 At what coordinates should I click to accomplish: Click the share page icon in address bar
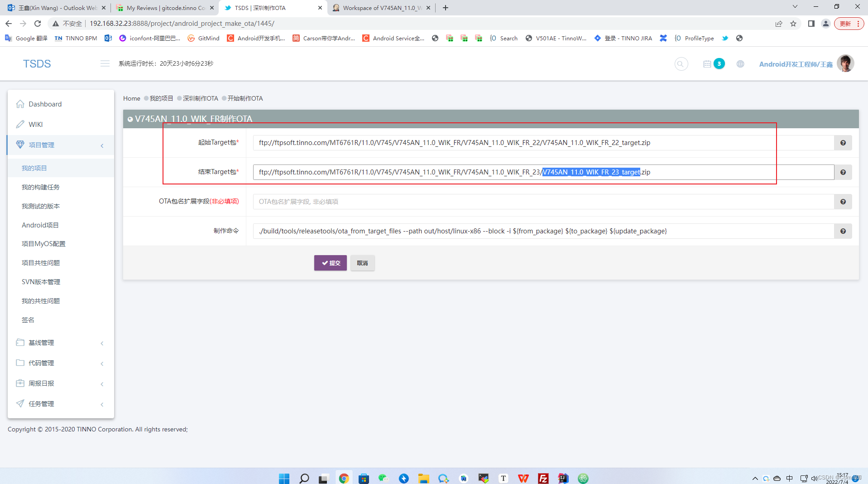click(779, 24)
